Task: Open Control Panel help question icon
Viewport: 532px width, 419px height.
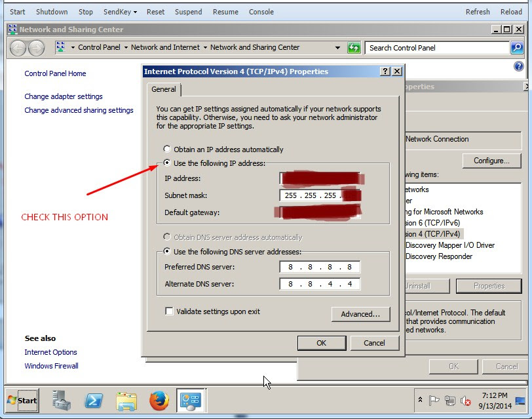Action: (x=518, y=66)
